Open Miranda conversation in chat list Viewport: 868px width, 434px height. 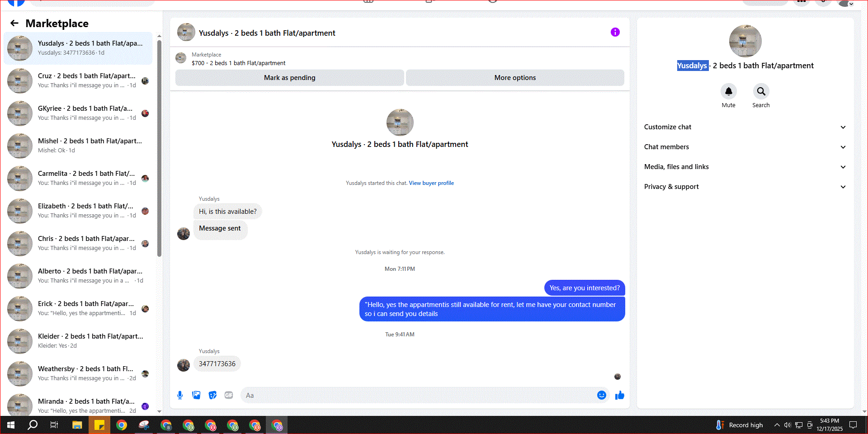(78, 405)
